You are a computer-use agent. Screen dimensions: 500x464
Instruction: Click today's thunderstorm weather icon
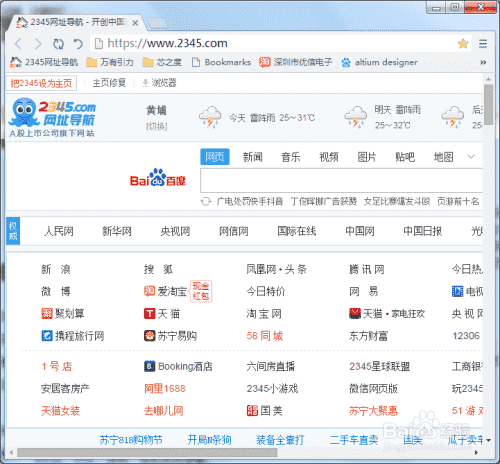point(210,117)
